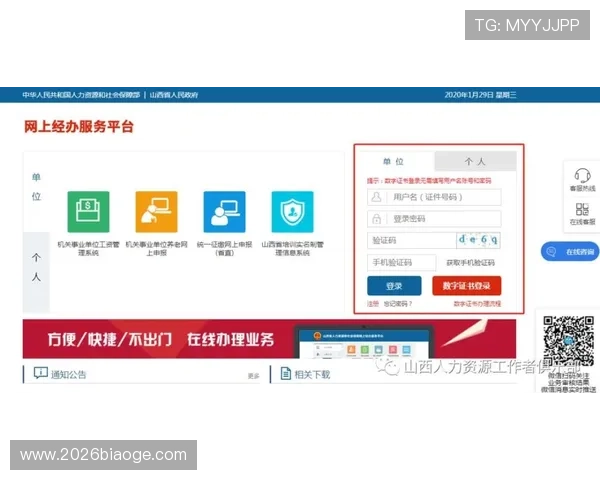Viewport: 600px width, 480px height.
Task: Click the 在线客服 QR icon
Action: [x=582, y=209]
